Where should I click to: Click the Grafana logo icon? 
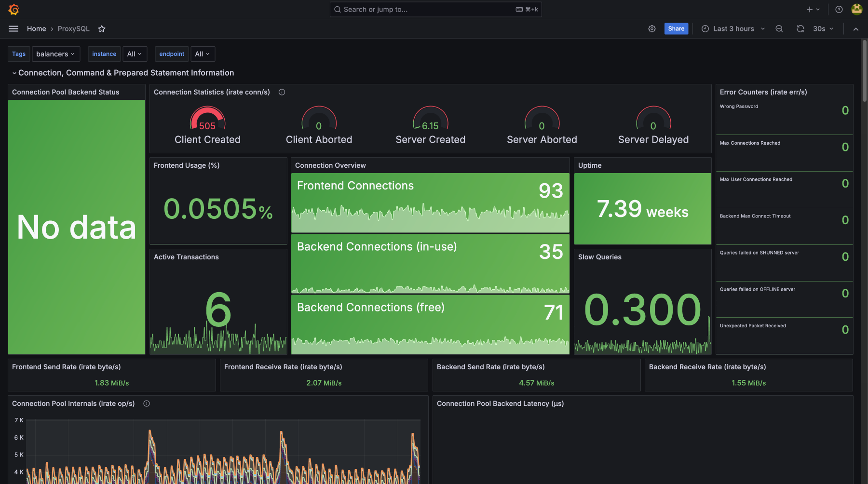14,9
